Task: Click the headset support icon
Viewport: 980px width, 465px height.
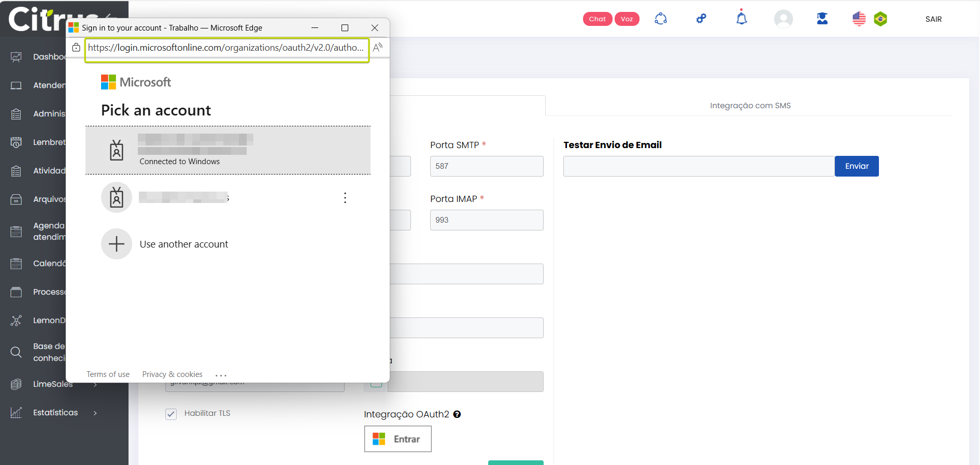Action: [661, 19]
